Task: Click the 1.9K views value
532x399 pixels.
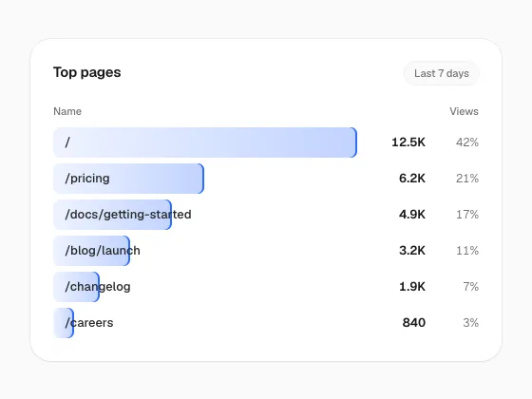Action: (412, 287)
